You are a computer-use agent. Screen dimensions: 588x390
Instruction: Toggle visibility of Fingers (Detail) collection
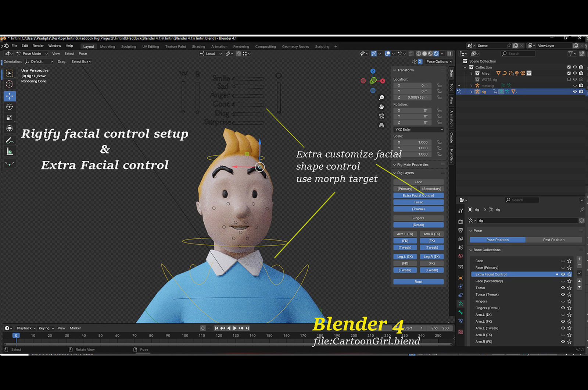(563, 308)
